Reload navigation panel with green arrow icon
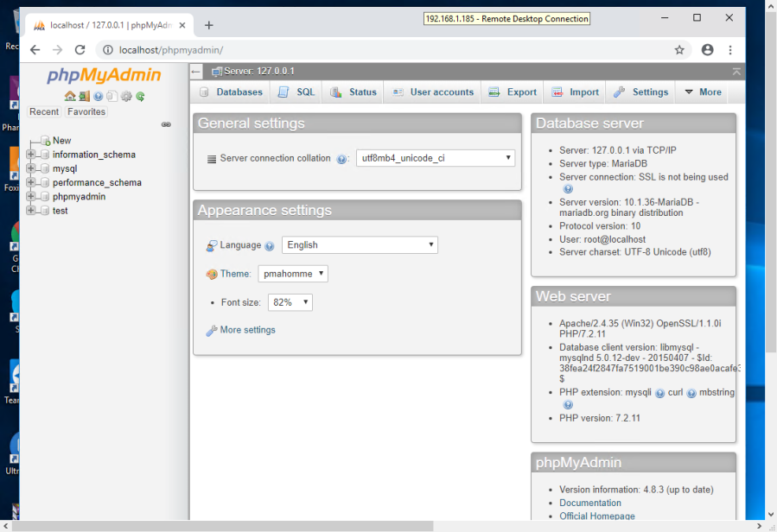Screen dimensions: 777x532 pos(140,96)
